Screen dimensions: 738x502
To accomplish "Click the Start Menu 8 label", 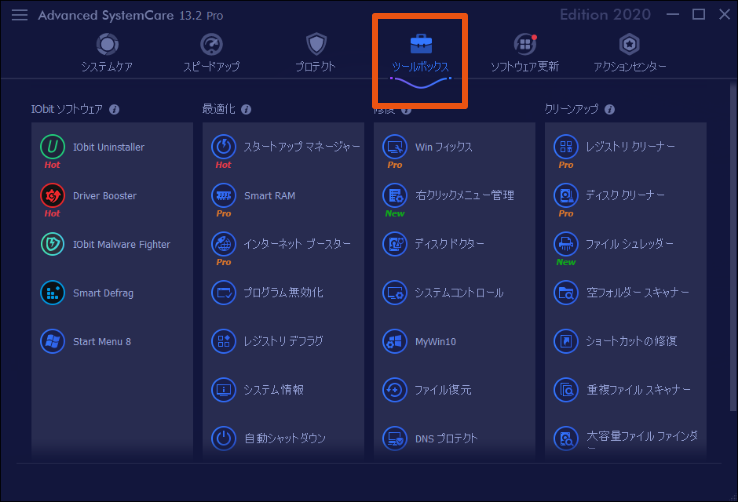I will [102, 342].
